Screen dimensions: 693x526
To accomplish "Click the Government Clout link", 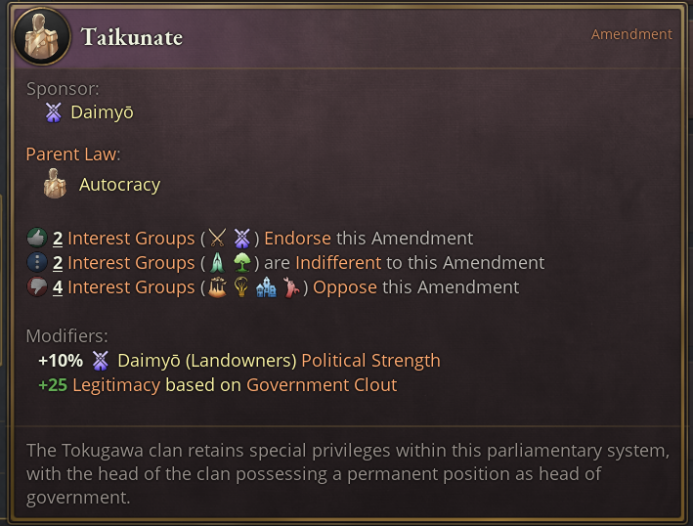I will [x=321, y=385].
